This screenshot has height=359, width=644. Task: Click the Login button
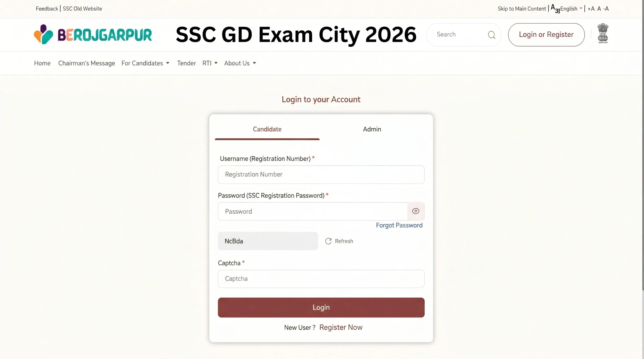(x=321, y=307)
